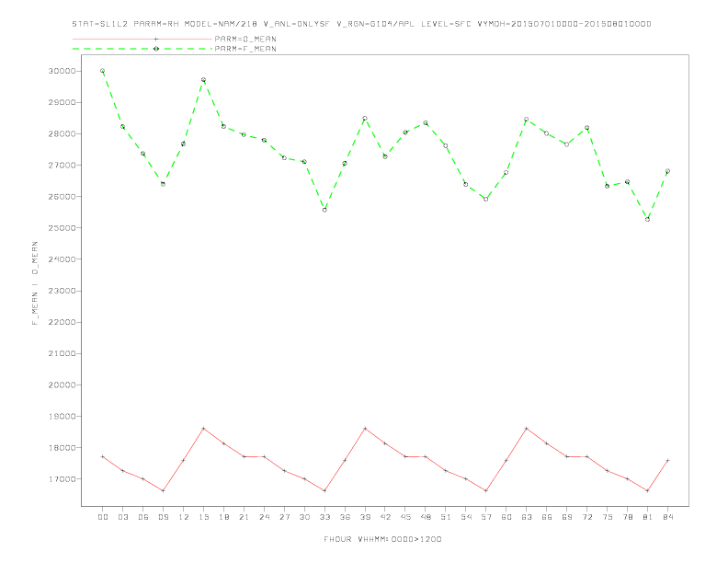Click y-axis tick label 29000

click(62, 103)
